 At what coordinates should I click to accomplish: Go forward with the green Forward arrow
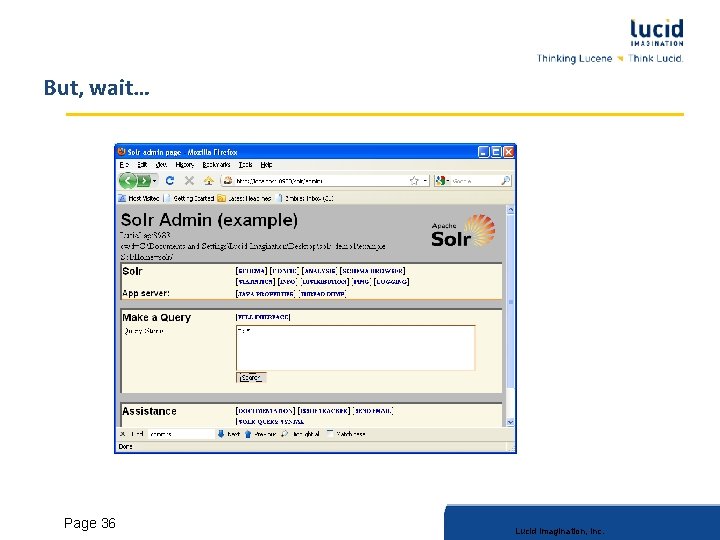click(144, 181)
